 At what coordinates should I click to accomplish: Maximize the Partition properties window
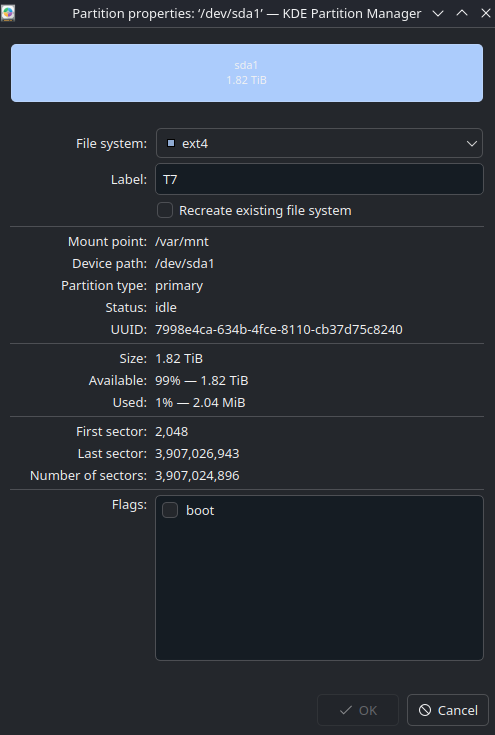pyautogui.click(x=462, y=14)
